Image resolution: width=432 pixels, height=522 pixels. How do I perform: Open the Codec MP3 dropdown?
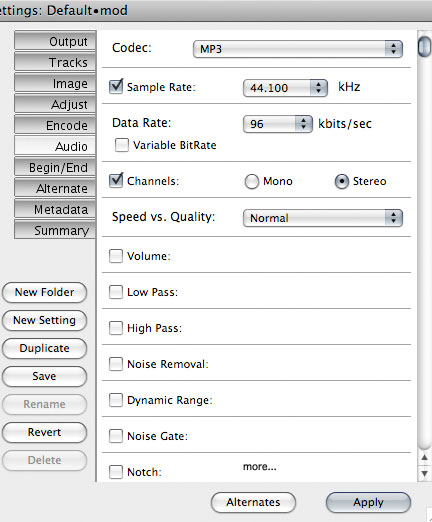click(x=298, y=49)
